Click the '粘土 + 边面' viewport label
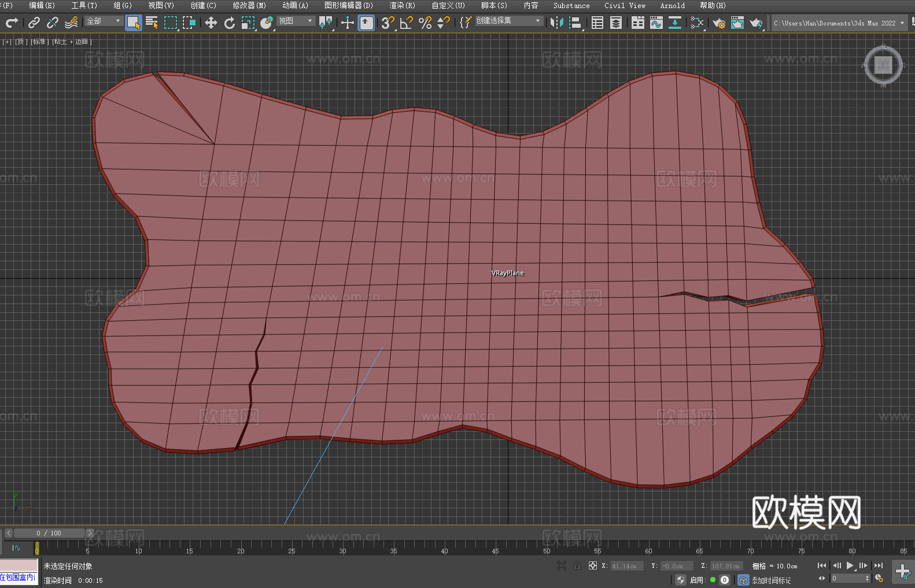 (72, 42)
